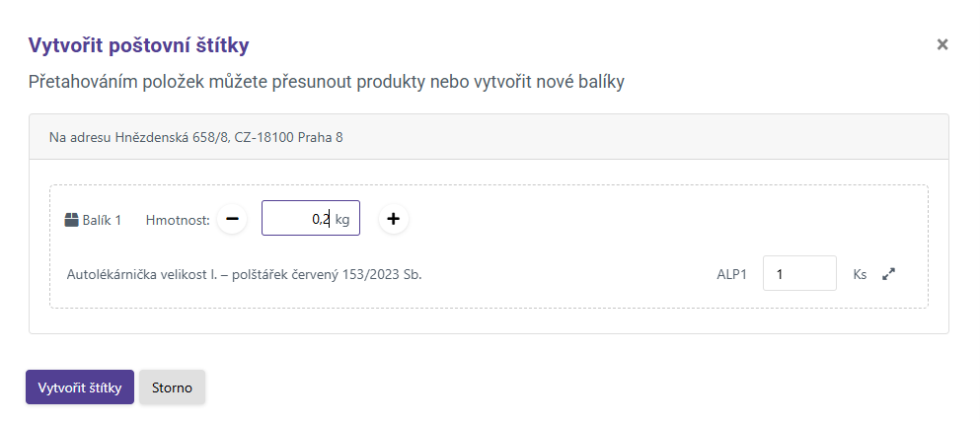Click the CZ-18100 Praha 8 postal text
The height and width of the screenshot is (422, 980).
[x=288, y=137]
